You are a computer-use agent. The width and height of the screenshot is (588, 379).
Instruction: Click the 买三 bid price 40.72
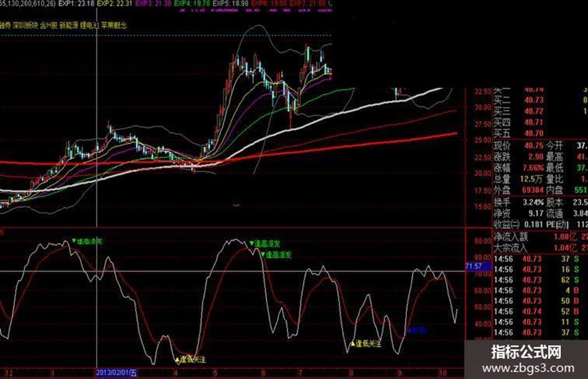pos(534,111)
